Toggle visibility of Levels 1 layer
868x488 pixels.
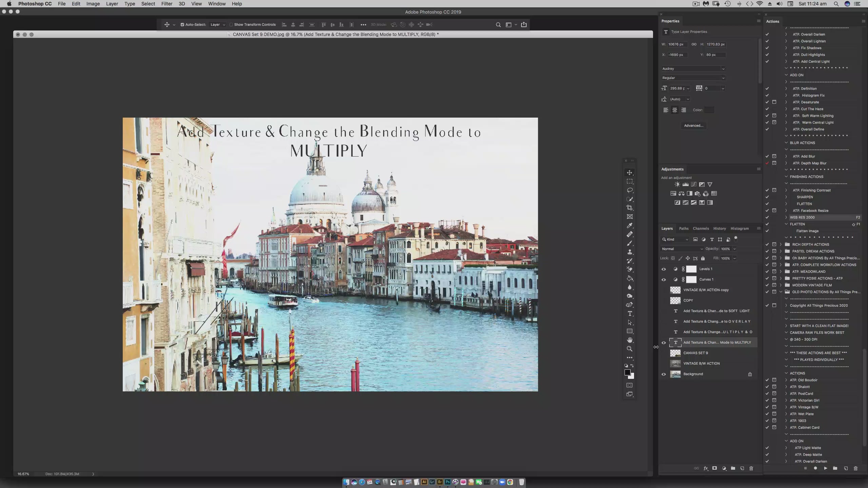pos(664,269)
